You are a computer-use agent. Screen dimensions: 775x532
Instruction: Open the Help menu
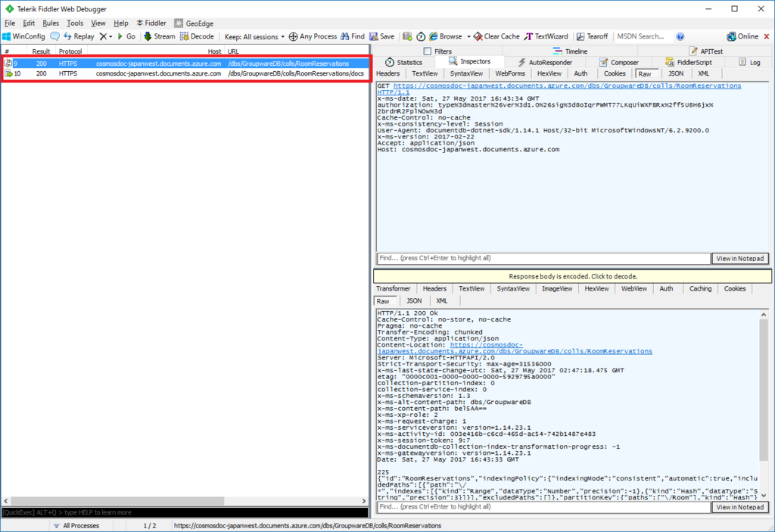[120, 23]
